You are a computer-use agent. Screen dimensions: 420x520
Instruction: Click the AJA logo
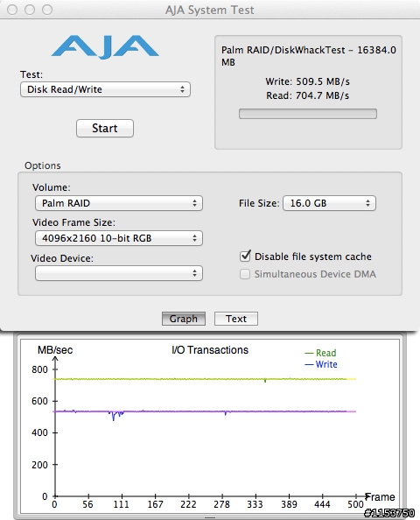[105, 47]
